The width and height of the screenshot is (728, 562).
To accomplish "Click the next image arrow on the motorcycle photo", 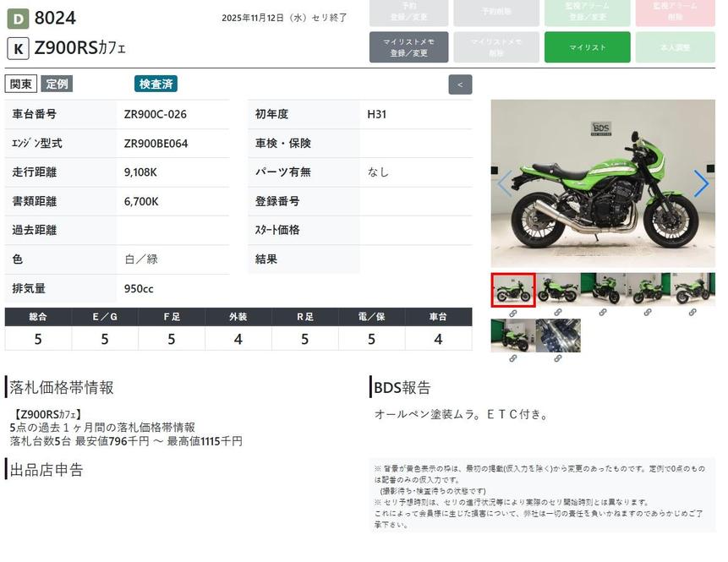I will [x=700, y=183].
